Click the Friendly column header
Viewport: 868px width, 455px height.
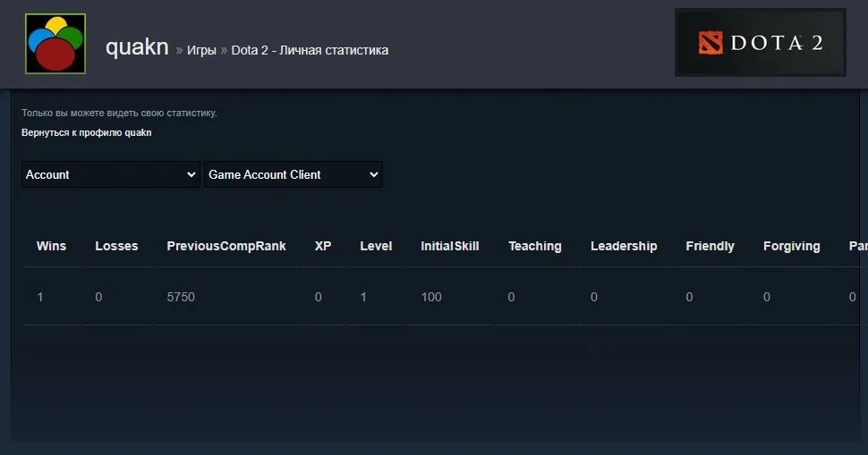pyautogui.click(x=710, y=246)
